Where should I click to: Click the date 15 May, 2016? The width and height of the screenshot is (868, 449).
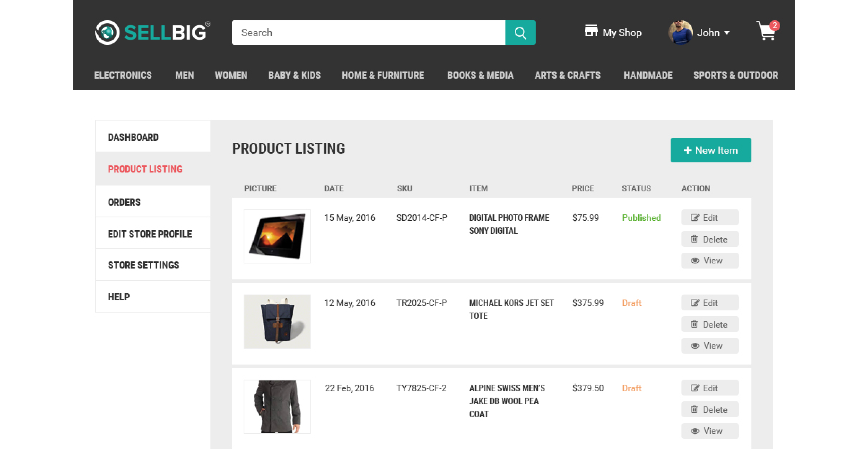(x=349, y=218)
